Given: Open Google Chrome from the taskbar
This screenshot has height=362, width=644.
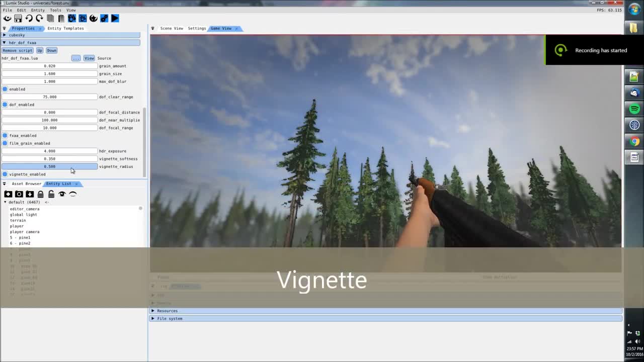Looking at the screenshot, I should point(634,141).
